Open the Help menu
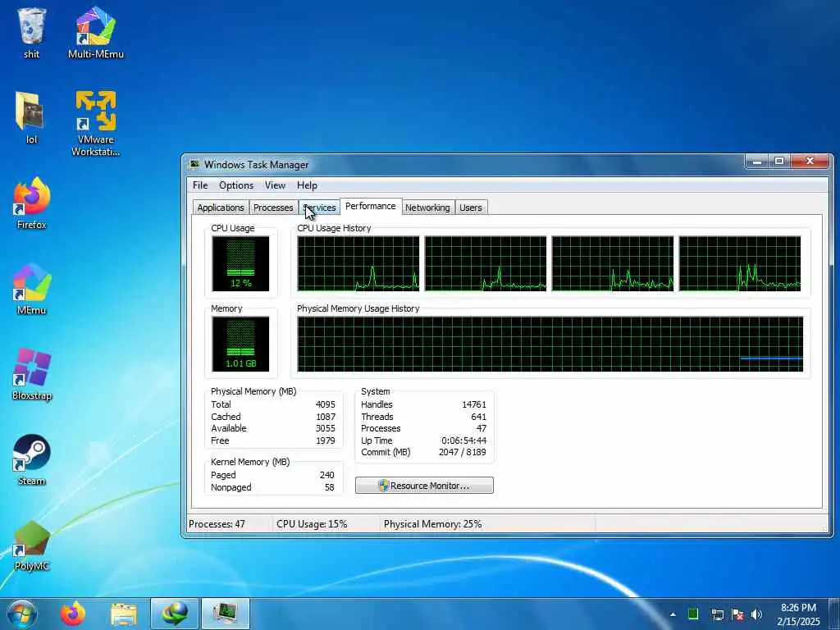The width and height of the screenshot is (840, 630). tap(307, 185)
